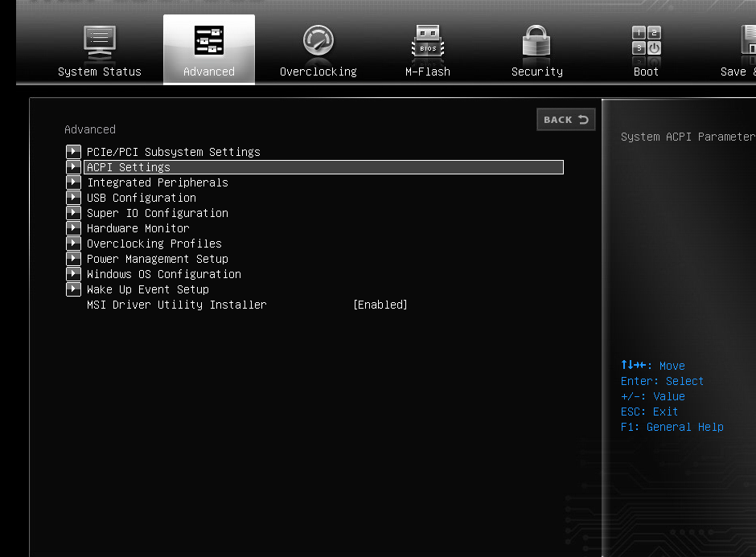This screenshot has width=756, height=557.
Task: Expand arrow beside Windows OS Configuration
Action: coord(73,274)
